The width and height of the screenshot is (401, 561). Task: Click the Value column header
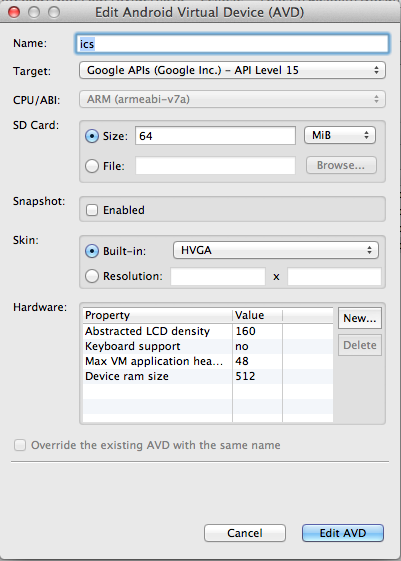(257, 315)
